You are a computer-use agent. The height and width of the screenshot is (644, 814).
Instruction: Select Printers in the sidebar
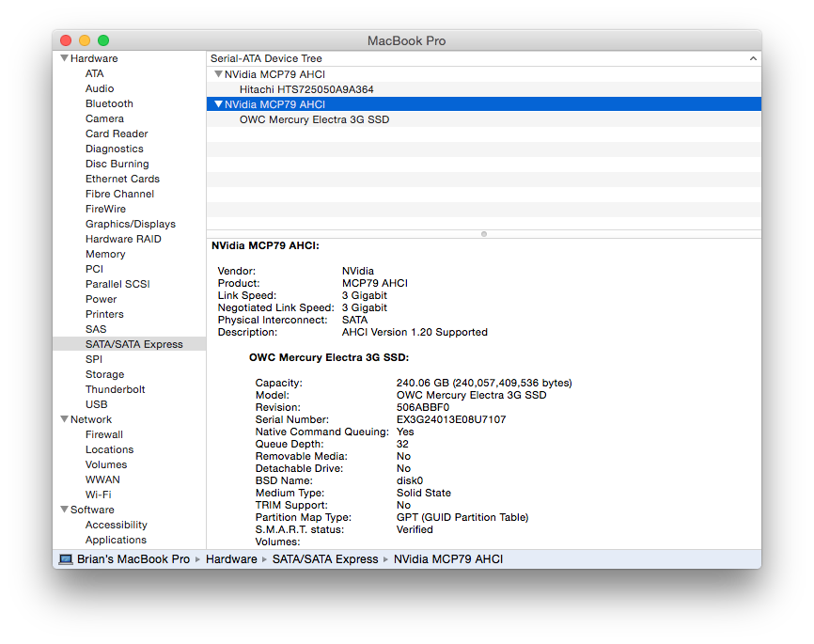coord(104,315)
